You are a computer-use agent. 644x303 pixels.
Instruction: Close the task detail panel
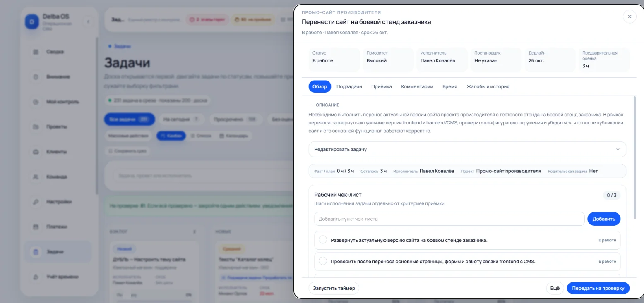pos(630,17)
